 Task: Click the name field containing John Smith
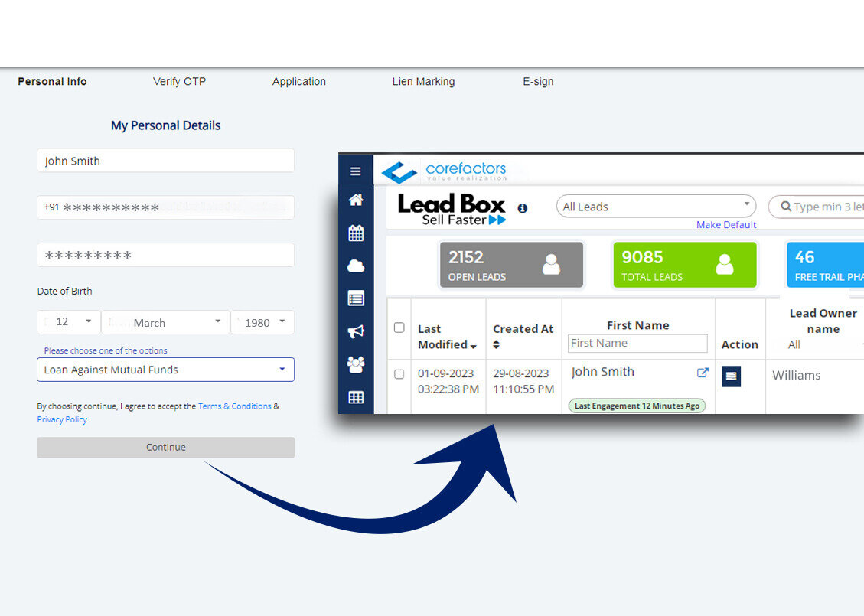click(x=166, y=161)
